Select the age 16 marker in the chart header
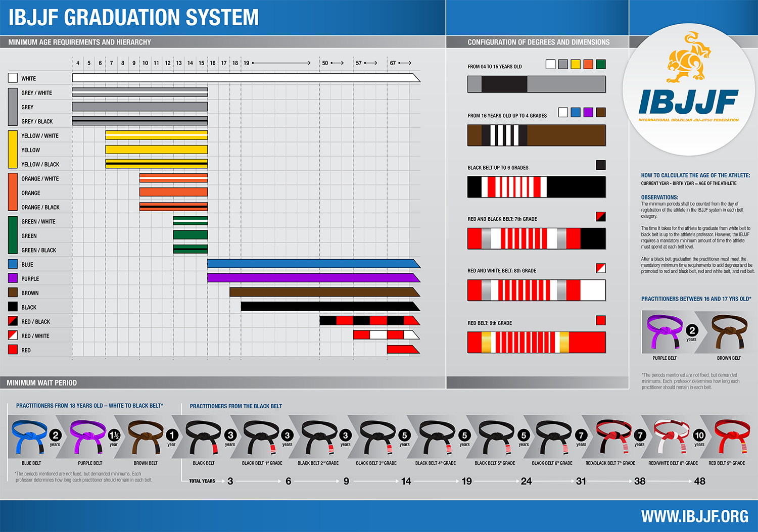The image size is (758, 532). tap(213, 63)
